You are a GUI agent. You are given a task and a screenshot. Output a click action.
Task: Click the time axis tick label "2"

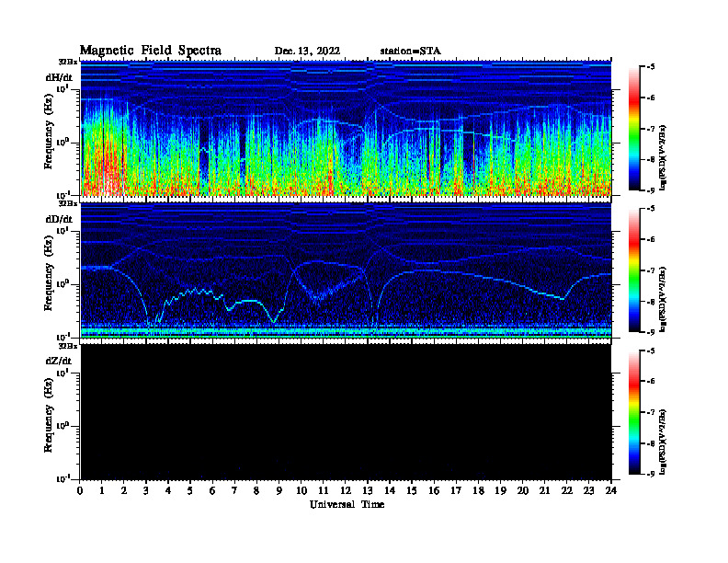(x=124, y=491)
